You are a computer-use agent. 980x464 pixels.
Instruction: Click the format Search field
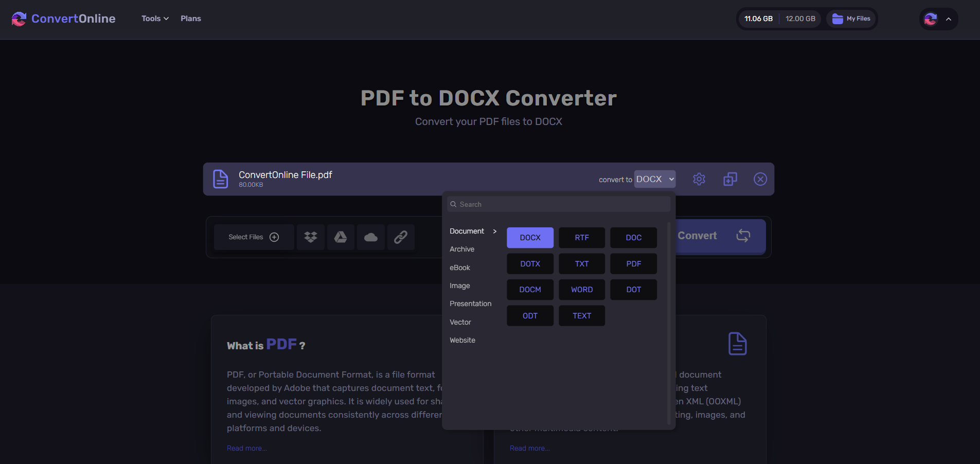coord(559,204)
